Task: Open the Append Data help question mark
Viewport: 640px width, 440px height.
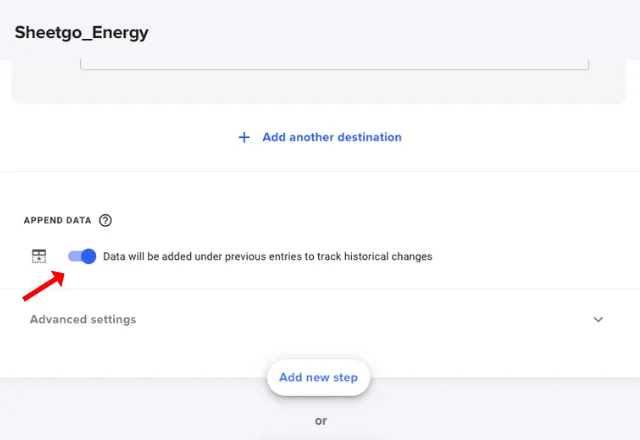Action: coord(105,220)
